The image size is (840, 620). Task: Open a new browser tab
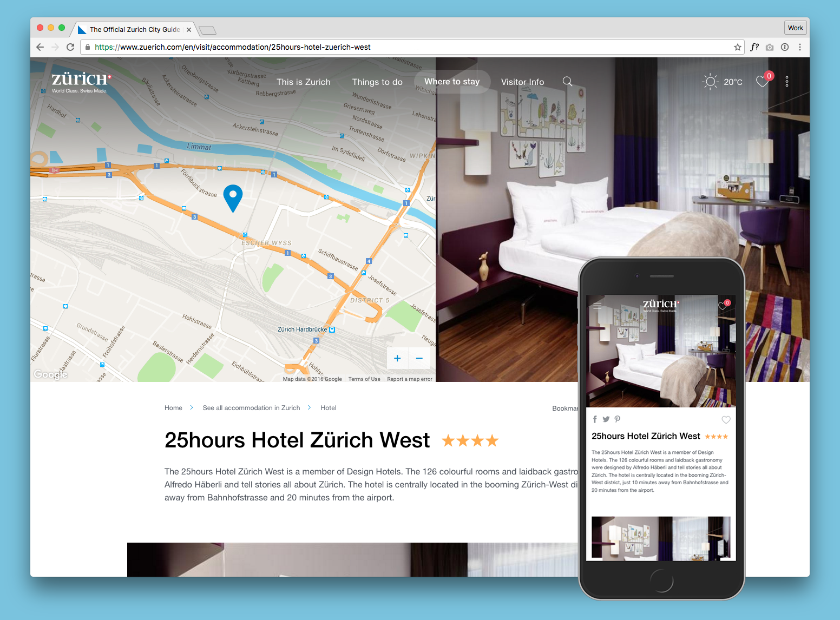click(x=207, y=30)
